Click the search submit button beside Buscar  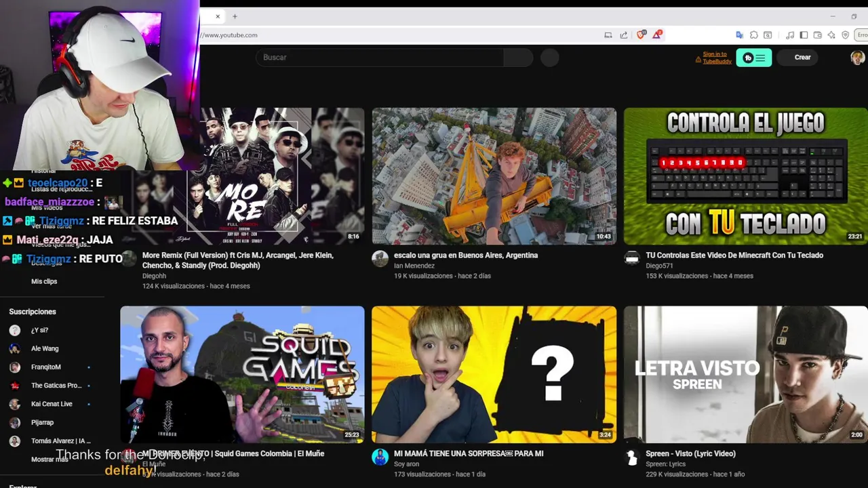click(x=518, y=58)
